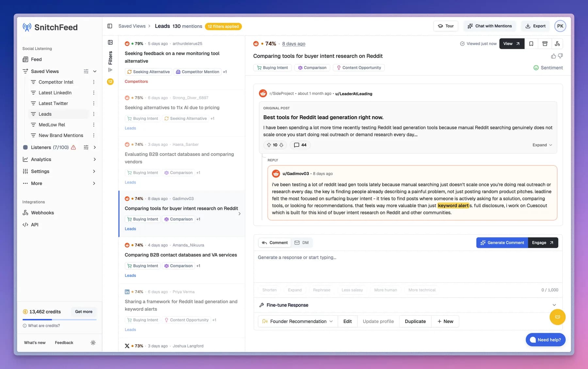The width and height of the screenshot is (588, 369).
Task: Expand the Listeners section chevron
Action: point(95,147)
